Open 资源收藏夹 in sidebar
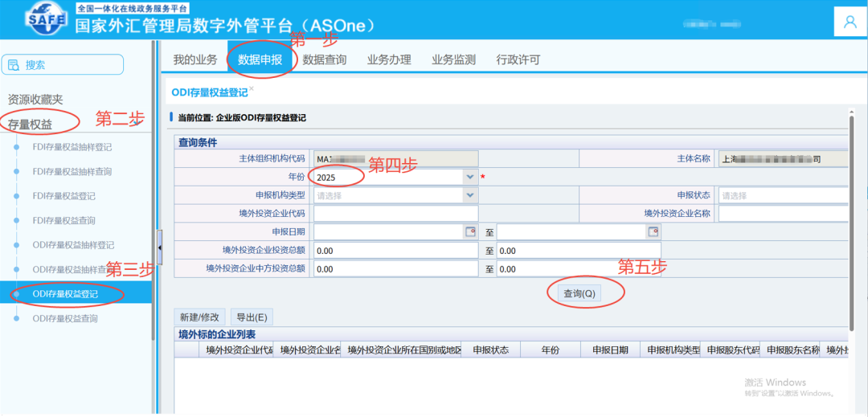Screen dimensions: 868x417 click(35, 100)
